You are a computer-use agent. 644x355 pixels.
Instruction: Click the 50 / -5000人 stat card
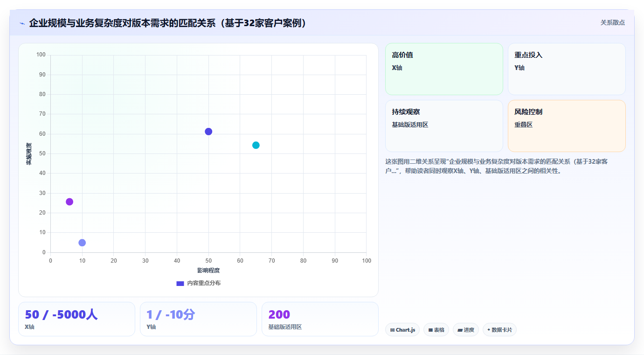click(76, 319)
